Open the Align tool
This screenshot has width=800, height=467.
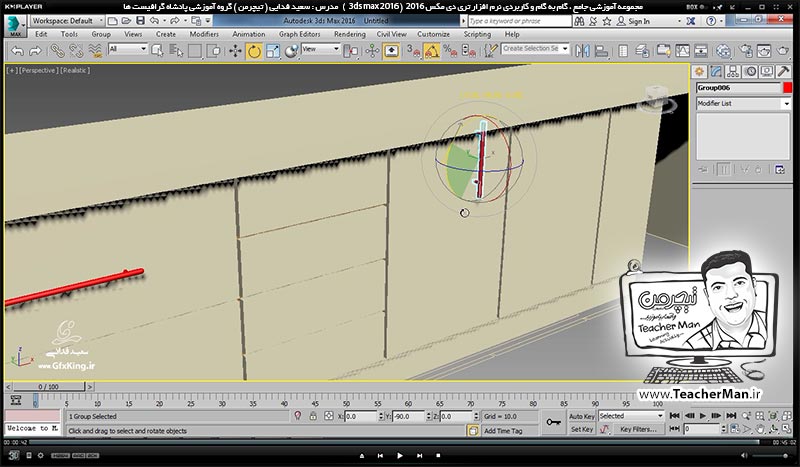(602, 51)
